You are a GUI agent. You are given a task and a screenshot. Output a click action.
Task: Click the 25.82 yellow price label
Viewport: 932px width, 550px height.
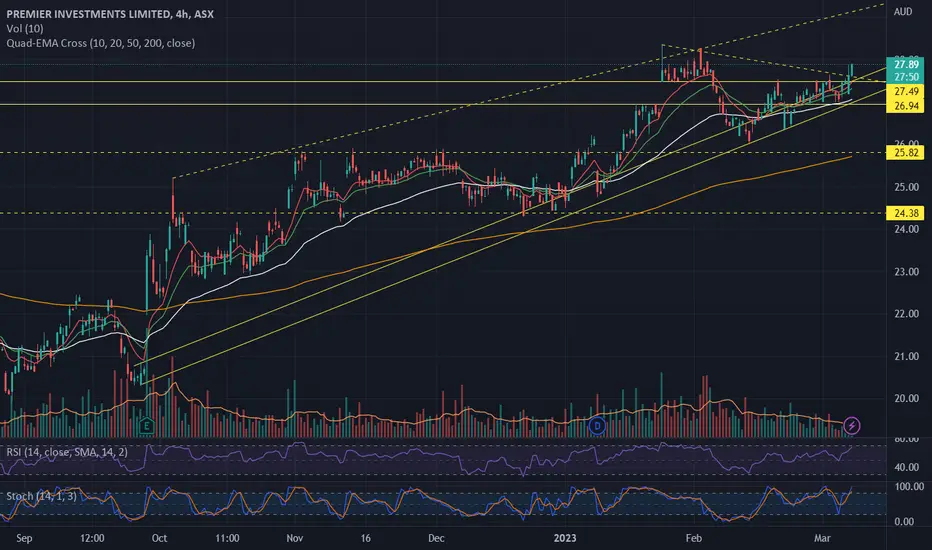click(x=905, y=153)
